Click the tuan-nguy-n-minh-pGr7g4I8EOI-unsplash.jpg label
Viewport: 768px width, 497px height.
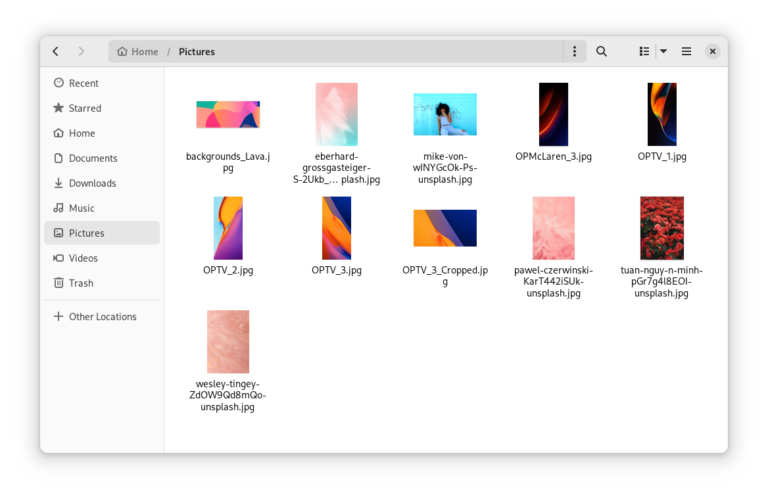pyautogui.click(x=662, y=282)
